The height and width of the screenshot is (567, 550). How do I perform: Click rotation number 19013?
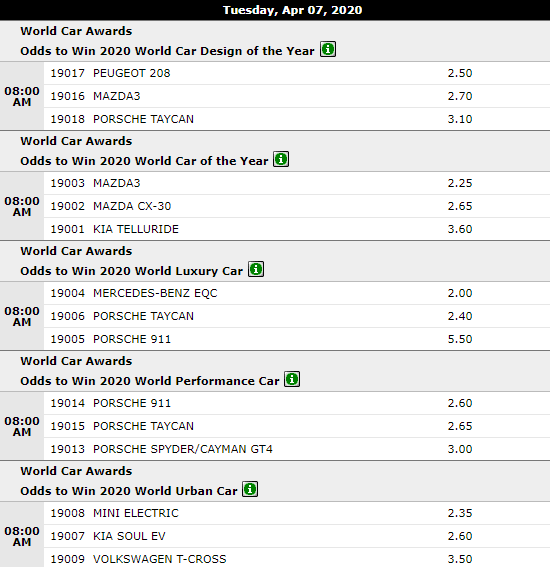[67, 449]
